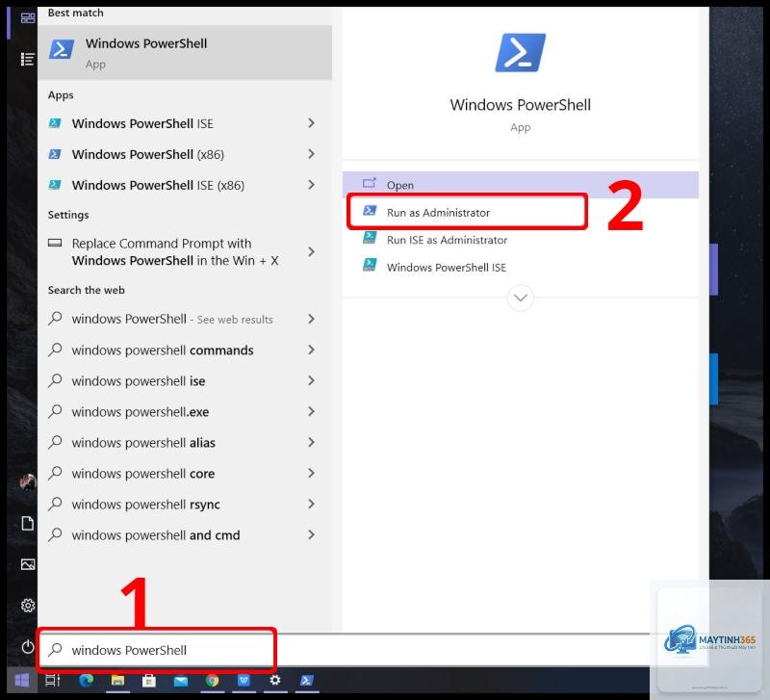Click the Power icon in Start sidebar

point(28,646)
